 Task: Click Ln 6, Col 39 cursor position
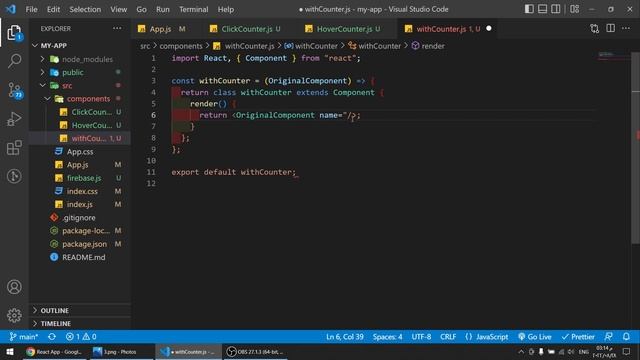(x=344, y=337)
